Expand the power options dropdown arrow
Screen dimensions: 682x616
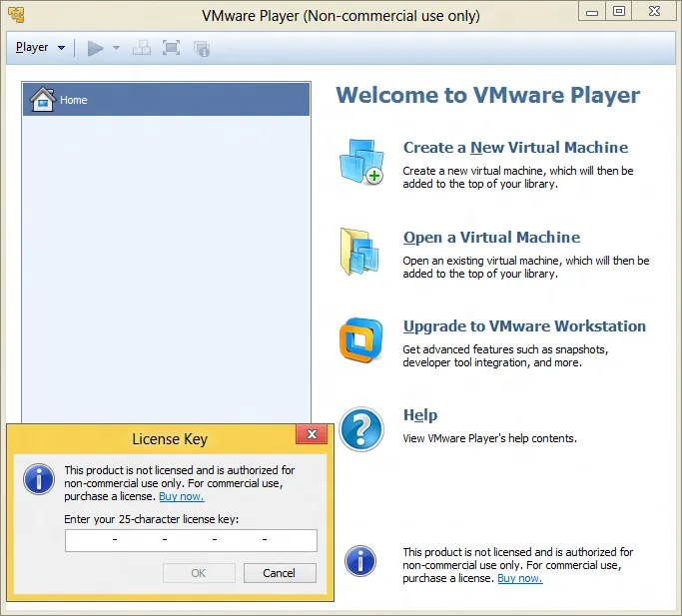(116, 48)
